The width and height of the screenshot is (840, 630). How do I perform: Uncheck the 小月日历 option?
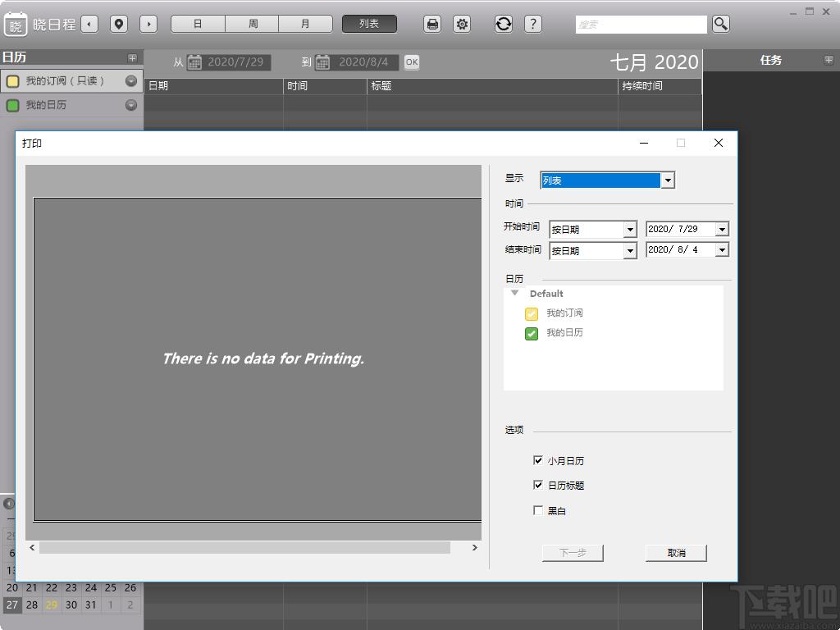point(538,460)
